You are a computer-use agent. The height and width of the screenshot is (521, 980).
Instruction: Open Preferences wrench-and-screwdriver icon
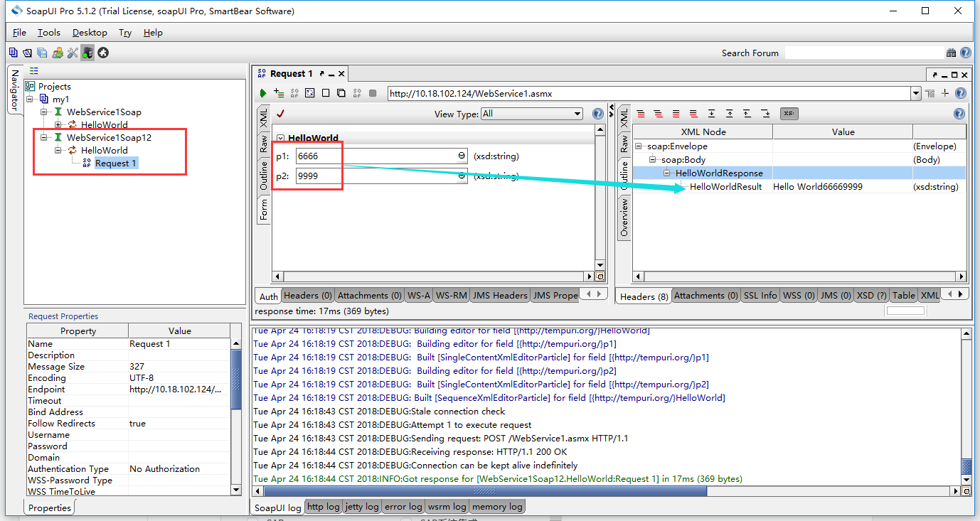click(72, 53)
